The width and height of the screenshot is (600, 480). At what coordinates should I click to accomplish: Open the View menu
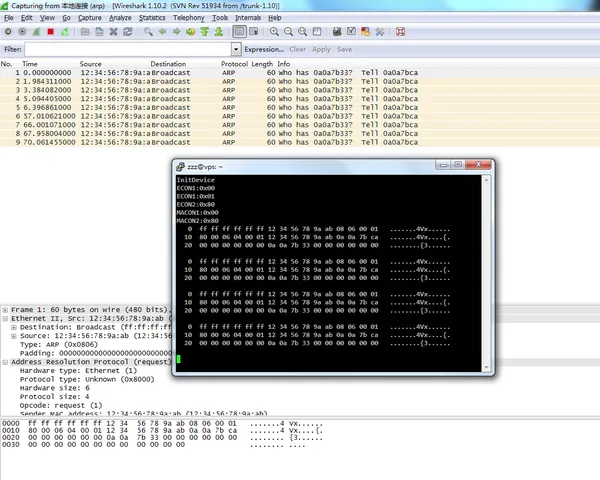[47, 18]
